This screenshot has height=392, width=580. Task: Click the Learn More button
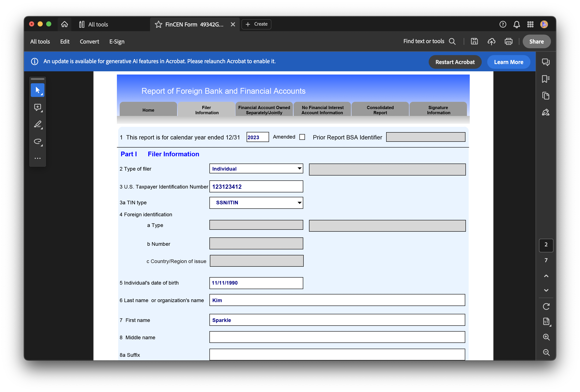[x=508, y=62]
